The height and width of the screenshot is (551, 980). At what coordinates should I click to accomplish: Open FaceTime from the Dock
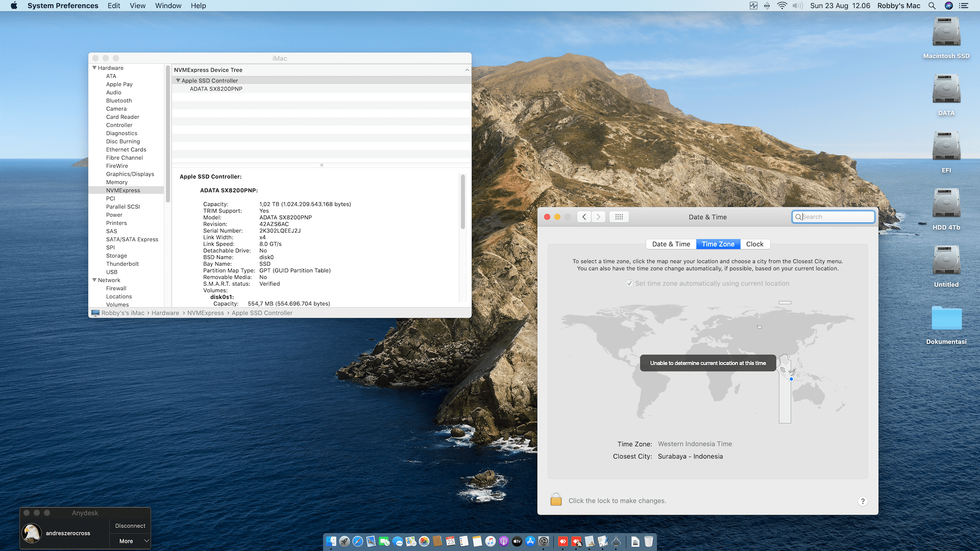pos(384,541)
